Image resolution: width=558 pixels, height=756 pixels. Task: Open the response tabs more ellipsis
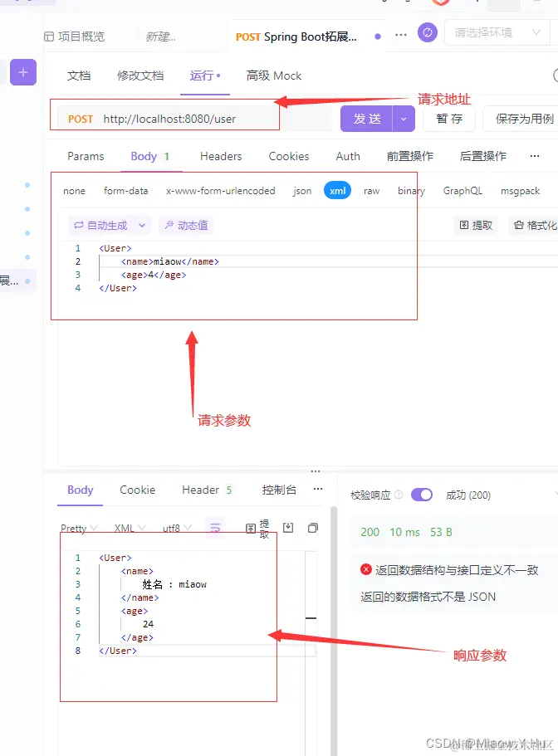[318, 489]
